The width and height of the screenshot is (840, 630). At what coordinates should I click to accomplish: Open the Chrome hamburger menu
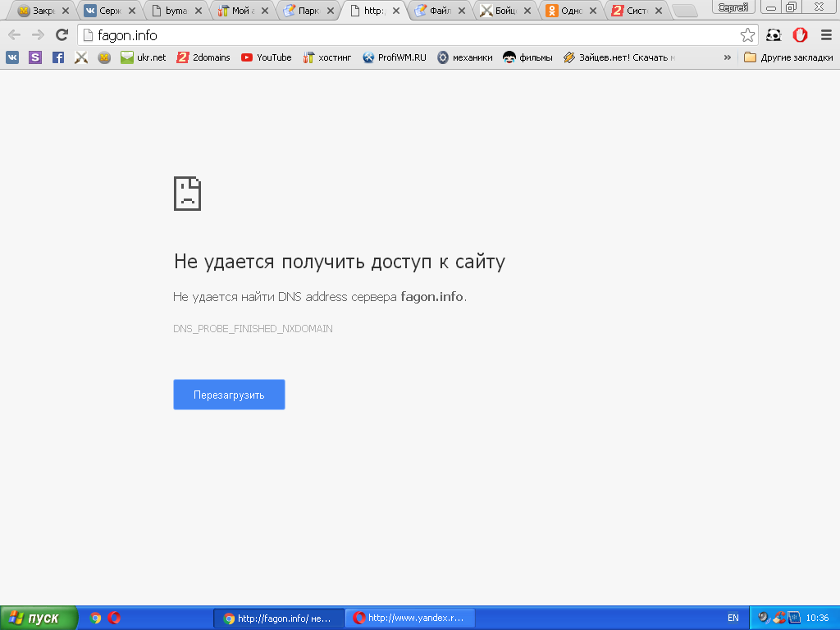point(826,35)
